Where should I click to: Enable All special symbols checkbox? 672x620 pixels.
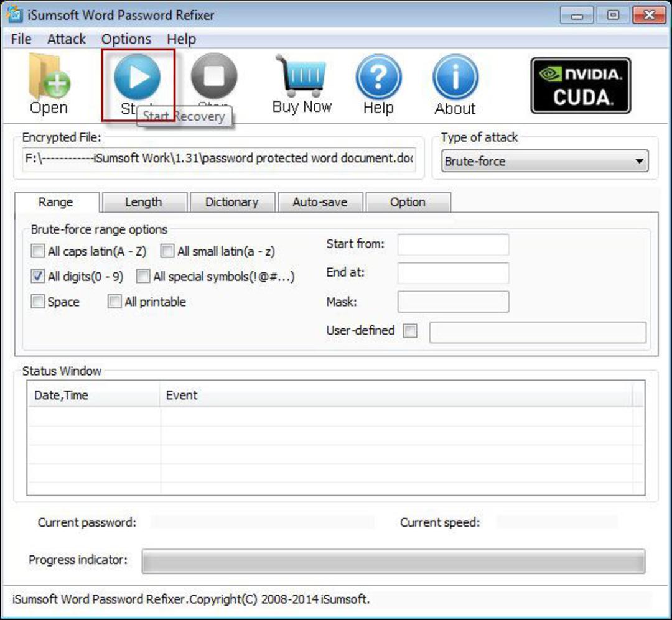143,276
